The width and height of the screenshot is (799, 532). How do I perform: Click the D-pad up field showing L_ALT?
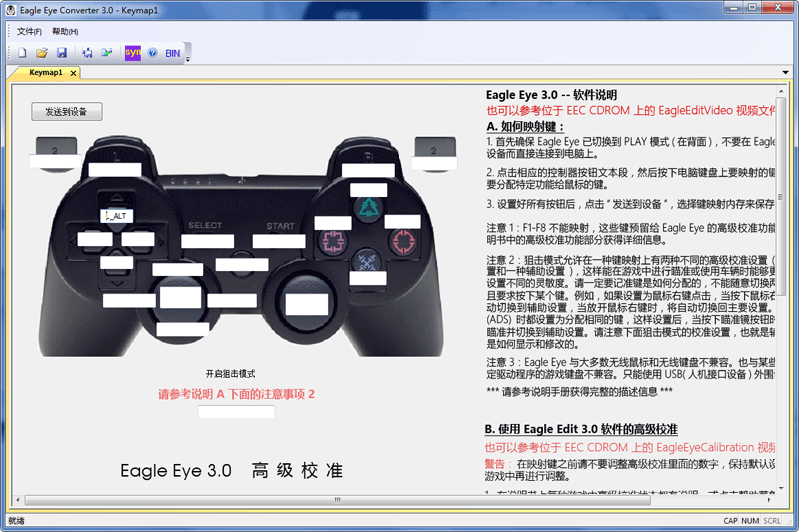coord(117,216)
